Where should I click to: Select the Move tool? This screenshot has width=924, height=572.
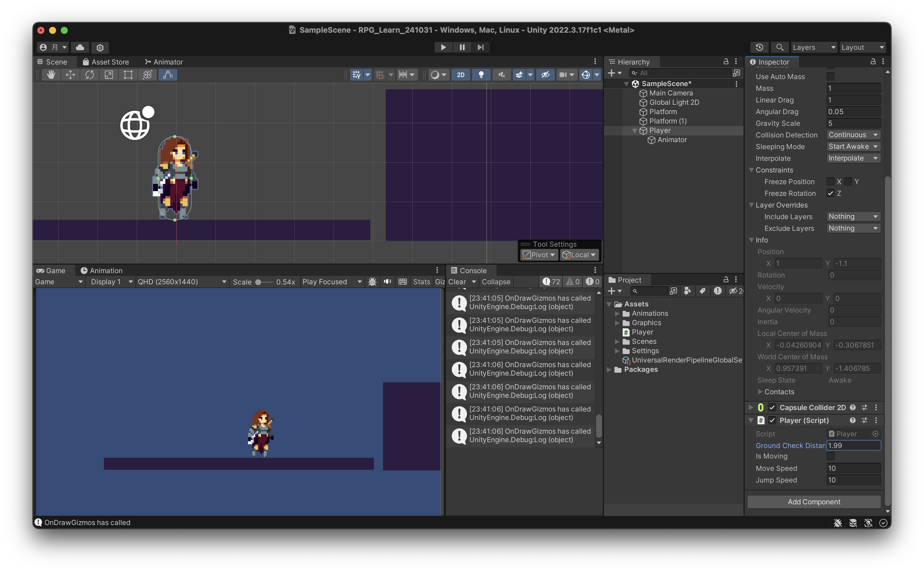click(x=70, y=75)
